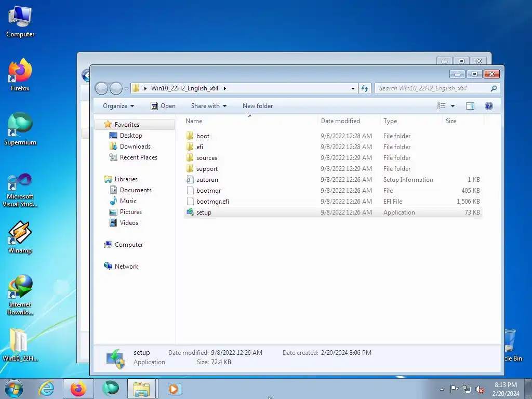Click the blue Help icon
The image size is (532, 399).
coord(488,106)
